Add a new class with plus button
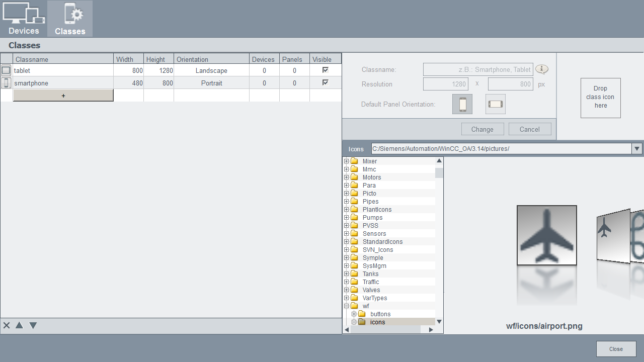 point(63,96)
